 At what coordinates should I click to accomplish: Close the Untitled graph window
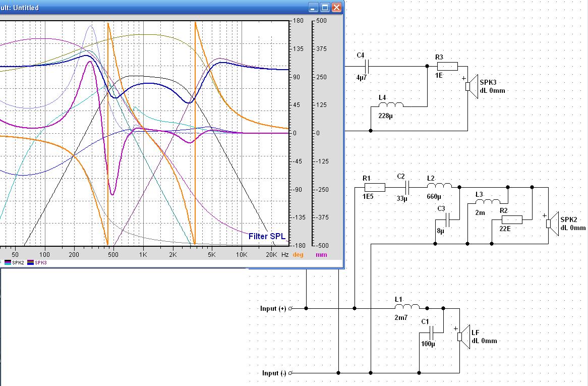(x=336, y=8)
